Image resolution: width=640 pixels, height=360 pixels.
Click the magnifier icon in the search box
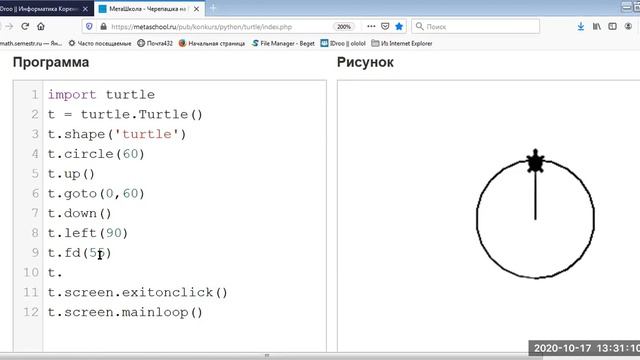pos(419,27)
